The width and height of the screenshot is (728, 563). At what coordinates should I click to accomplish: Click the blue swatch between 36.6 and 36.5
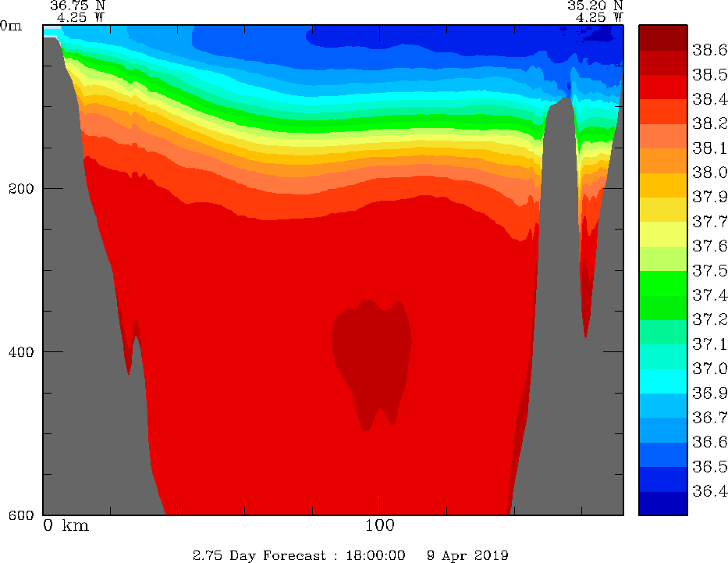(x=663, y=454)
